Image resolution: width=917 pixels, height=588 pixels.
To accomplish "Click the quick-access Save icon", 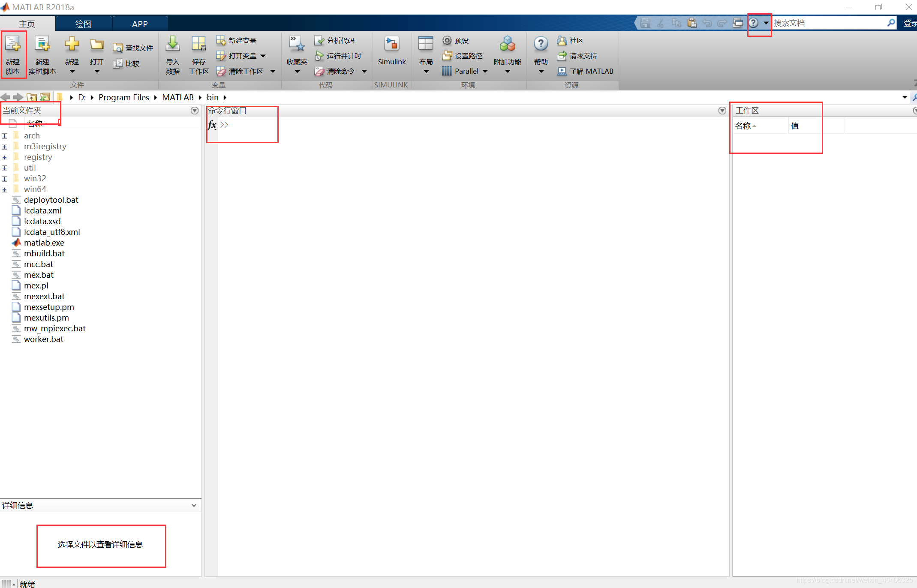I will (x=645, y=23).
